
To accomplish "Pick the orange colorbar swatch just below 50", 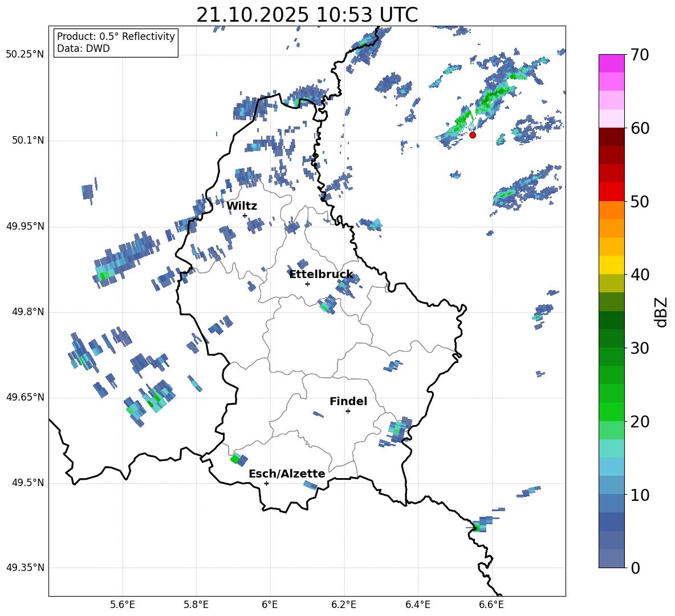I will point(612,210).
